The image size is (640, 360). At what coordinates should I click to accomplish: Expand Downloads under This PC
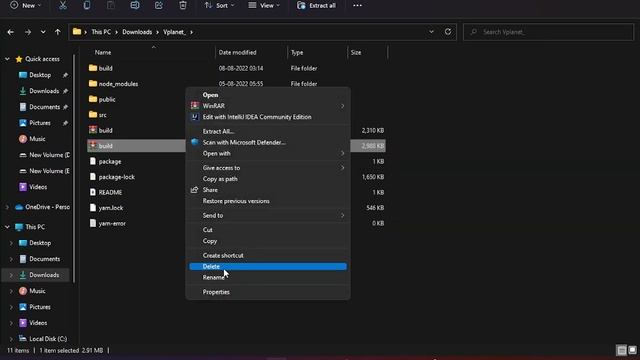(x=11, y=275)
